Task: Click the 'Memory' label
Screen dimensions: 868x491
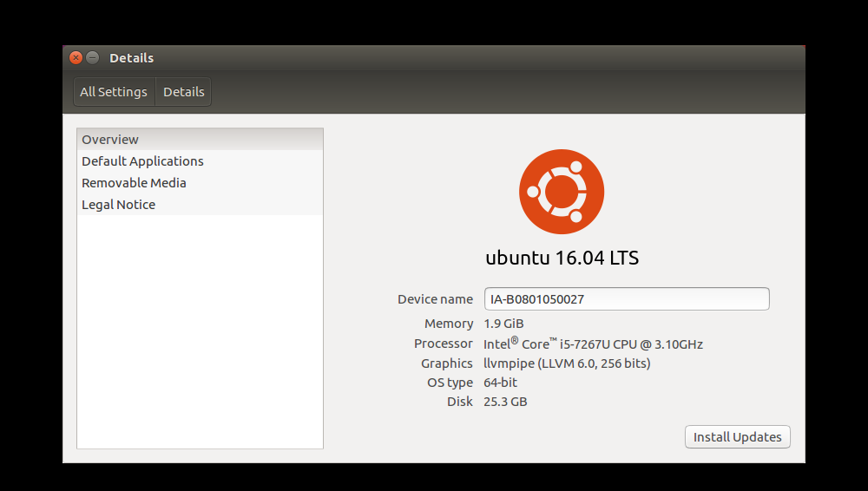Action: coord(449,324)
